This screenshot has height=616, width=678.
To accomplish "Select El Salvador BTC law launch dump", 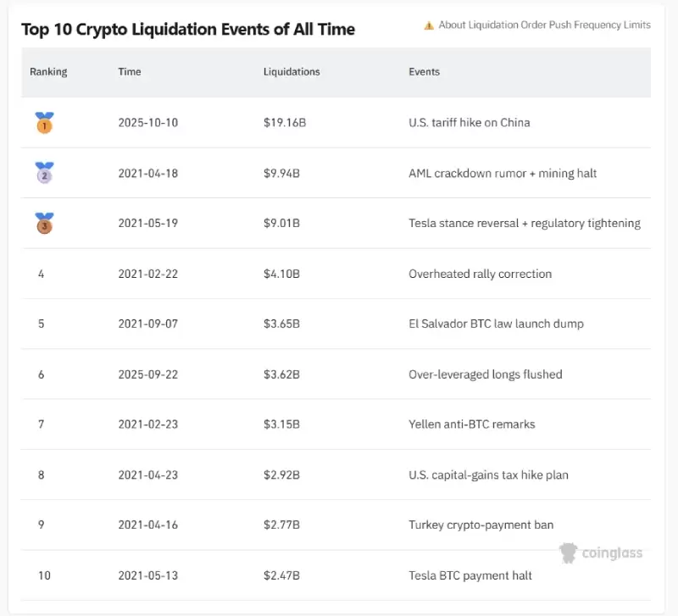I will tap(496, 324).
